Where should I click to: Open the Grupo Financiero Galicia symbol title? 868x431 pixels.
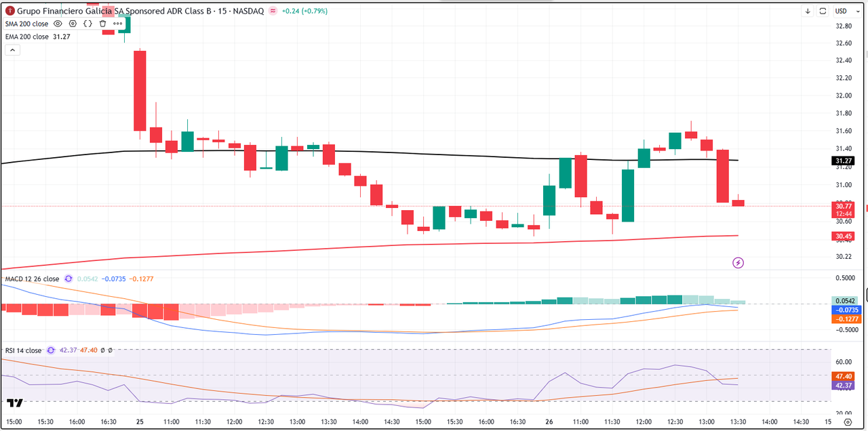coord(140,11)
